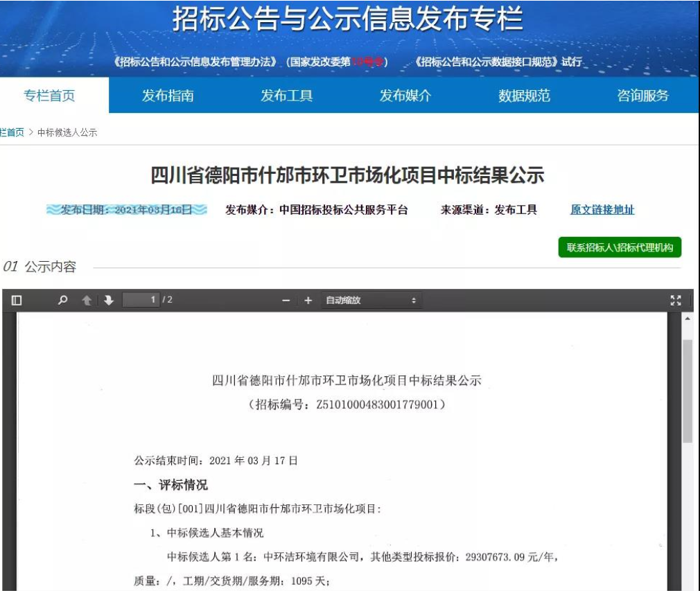Select the 发布媒介 navigation item

pos(405,96)
